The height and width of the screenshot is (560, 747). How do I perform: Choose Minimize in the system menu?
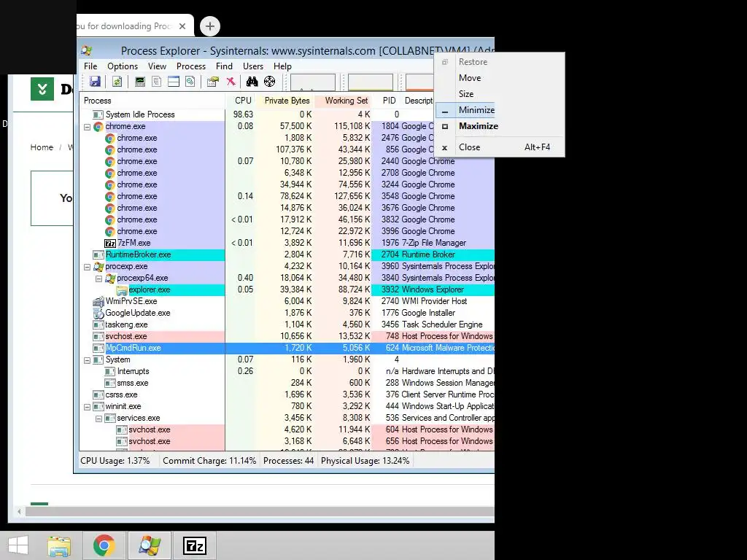click(500, 110)
